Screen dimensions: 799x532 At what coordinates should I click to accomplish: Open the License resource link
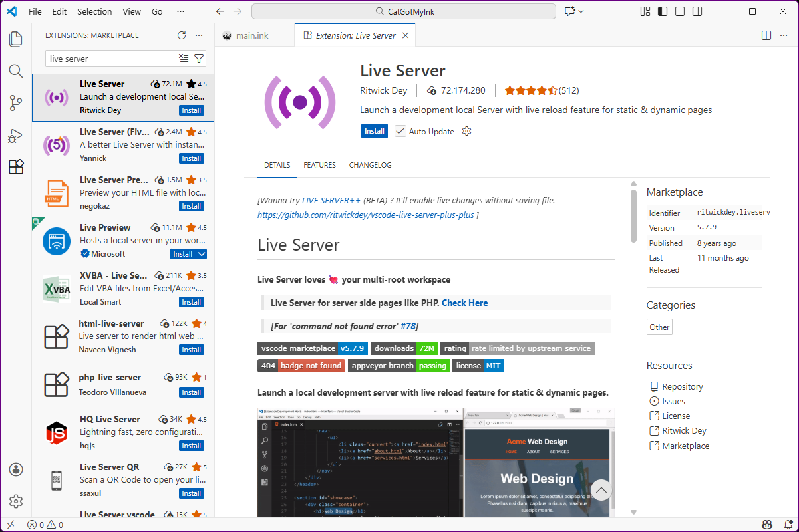pyautogui.click(x=676, y=416)
